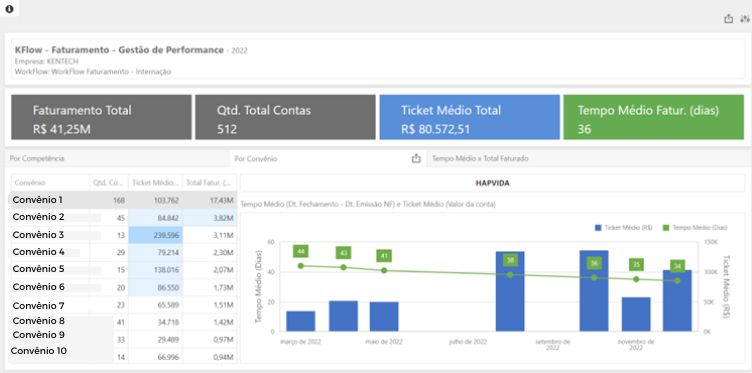Select Tempo Médio x Total Faturado tab

pyautogui.click(x=480, y=158)
